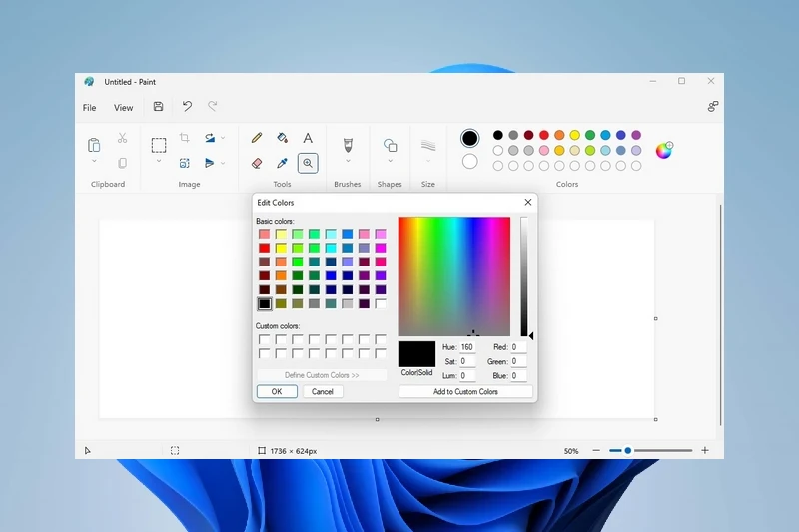The image size is (799, 532).
Task: Select the Color 1 black circle
Action: tap(470, 139)
